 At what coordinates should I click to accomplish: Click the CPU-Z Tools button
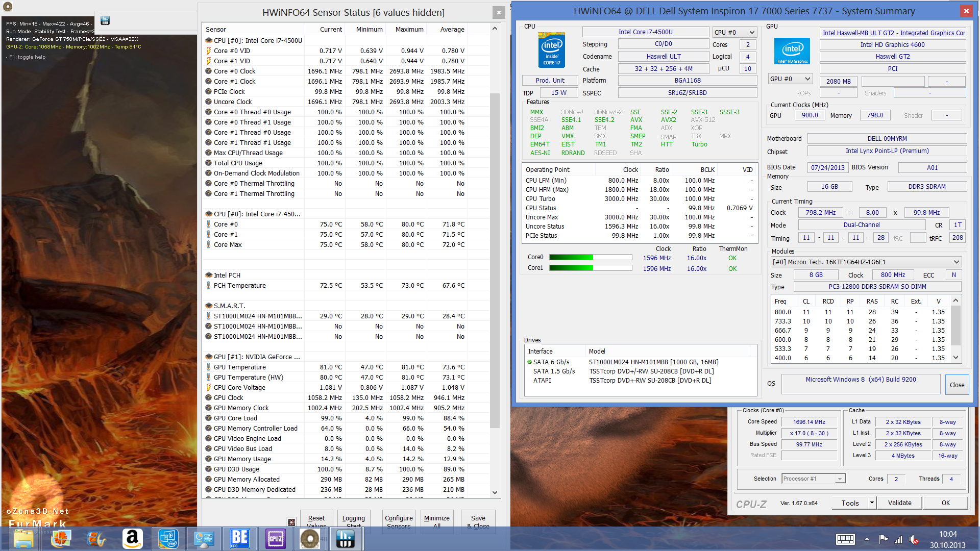click(x=850, y=503)
